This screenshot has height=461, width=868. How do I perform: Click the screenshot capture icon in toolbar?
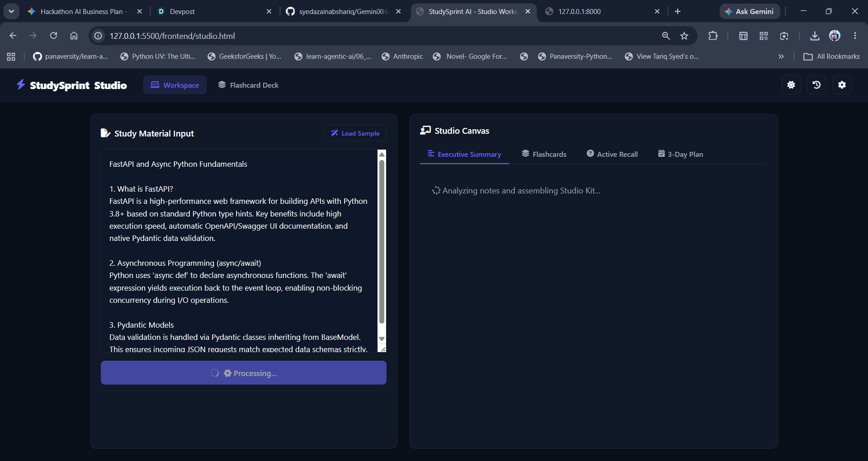click(x=784, y=36)
